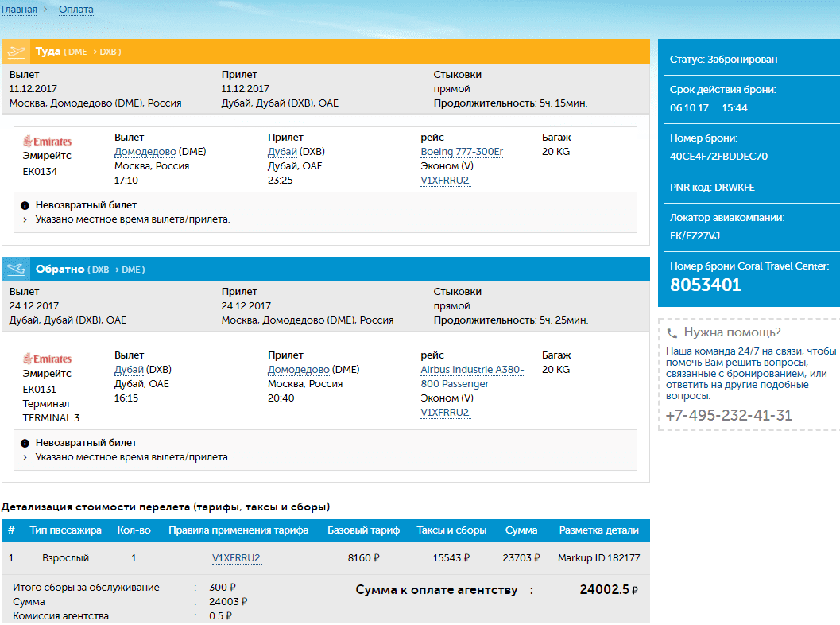Expand the local time note for flight EK0134
The height and width of the screenshot is (625, 840).
[x=25, y=219]
